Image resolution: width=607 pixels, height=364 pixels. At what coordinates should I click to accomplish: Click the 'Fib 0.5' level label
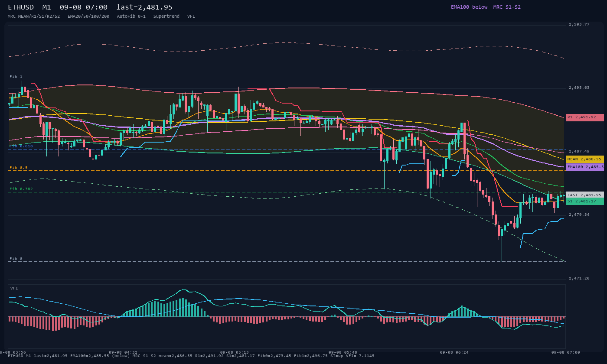(x=19, y=167)
